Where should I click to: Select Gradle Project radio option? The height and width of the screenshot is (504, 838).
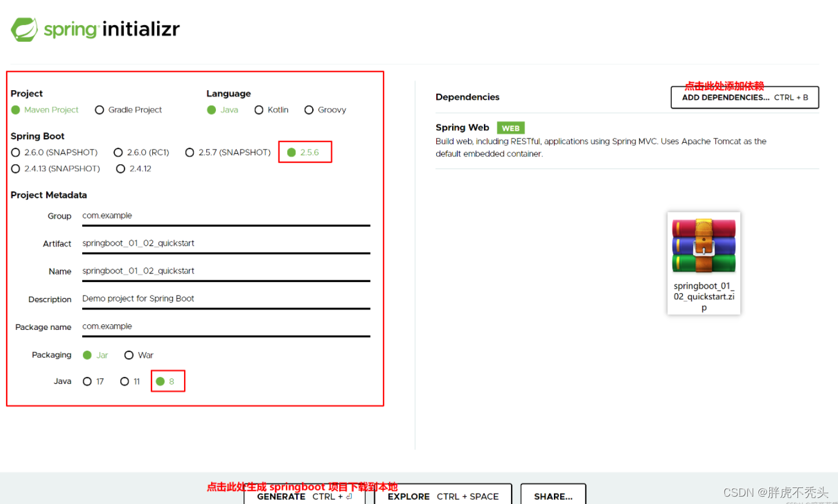(x=128, y=110)
